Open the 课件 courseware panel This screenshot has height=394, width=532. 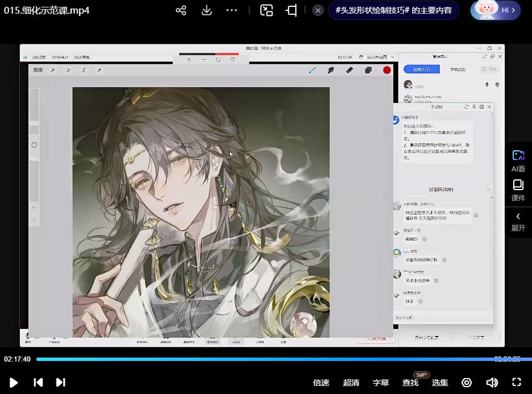tap(518, 190)
